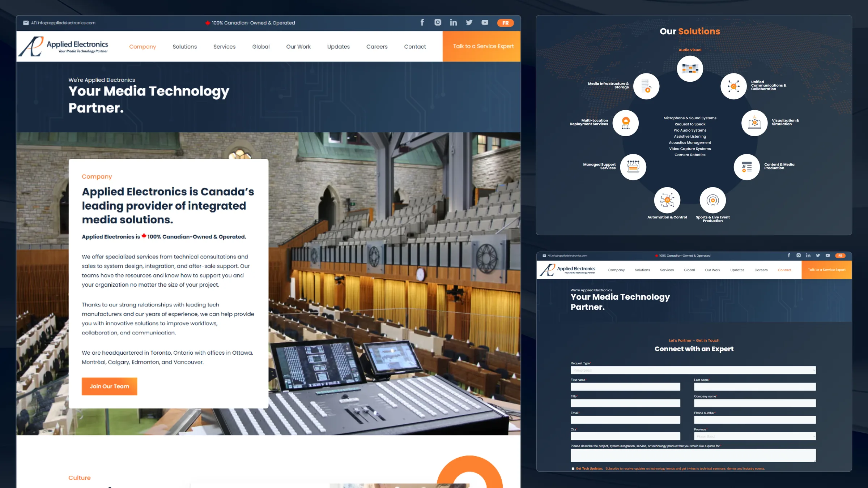Focus the Last name input field

click(x=755, y=387)
